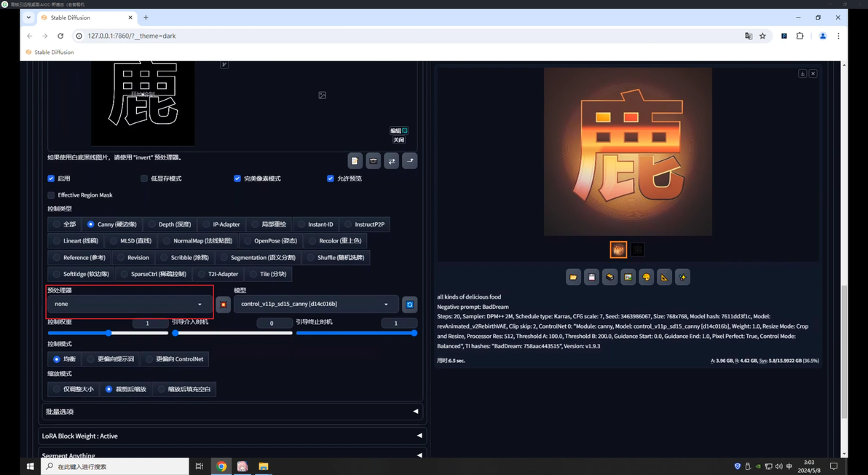The width and height of the screenshot is (868, 475).
Task: Refresh the ControlNet model list
Action: 410,305
